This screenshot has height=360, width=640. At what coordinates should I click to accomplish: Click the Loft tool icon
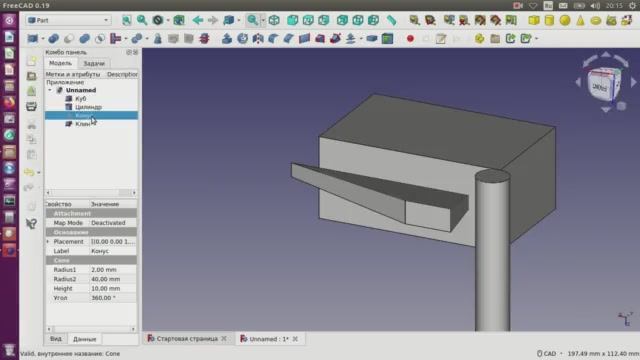[320, 39]
